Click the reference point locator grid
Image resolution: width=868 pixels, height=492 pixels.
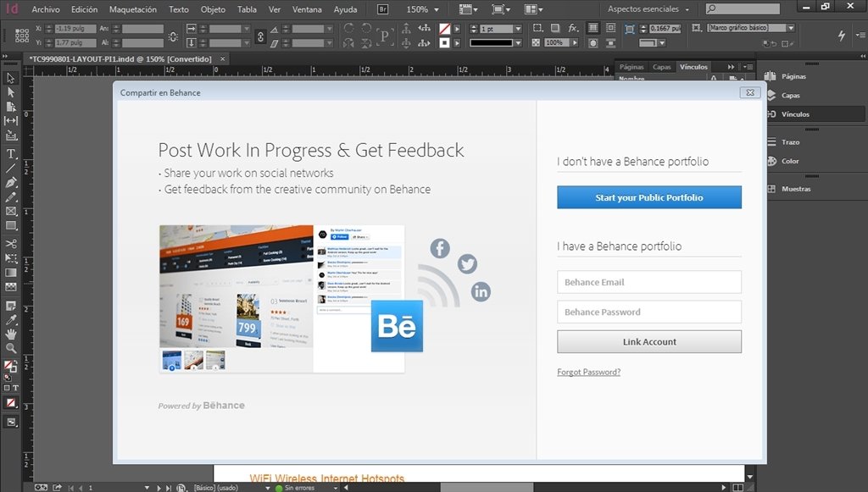pyautogui.click(x=21, y=36)
